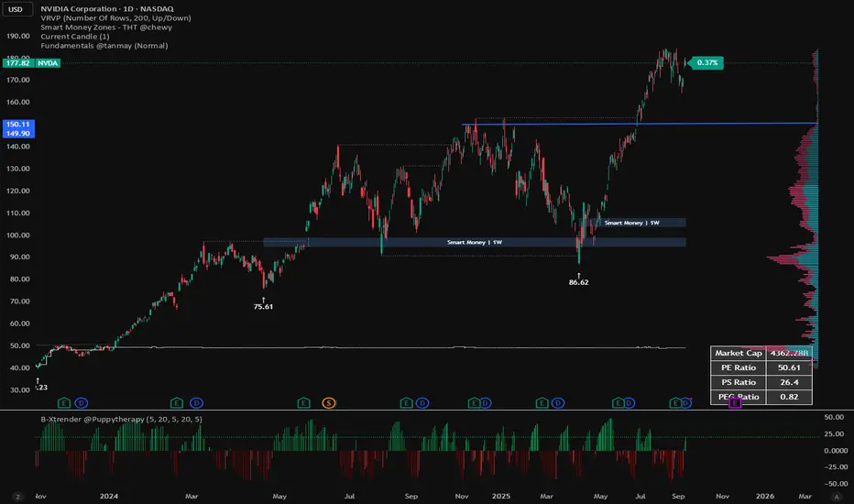Click the blue 149.90 price label

(x=18, y=134)
